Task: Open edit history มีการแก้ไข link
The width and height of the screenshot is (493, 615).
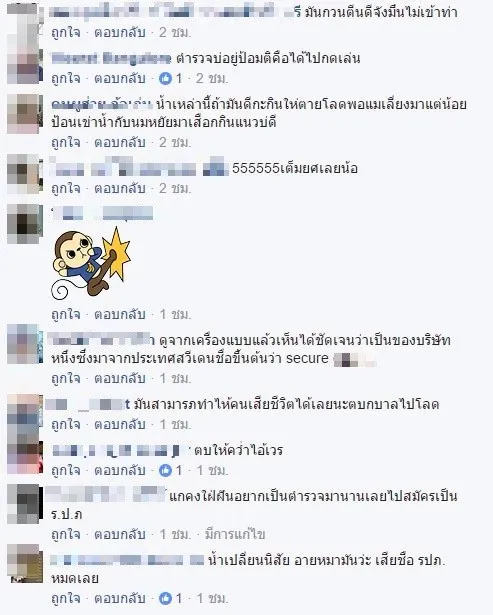Action: point(235,534)
